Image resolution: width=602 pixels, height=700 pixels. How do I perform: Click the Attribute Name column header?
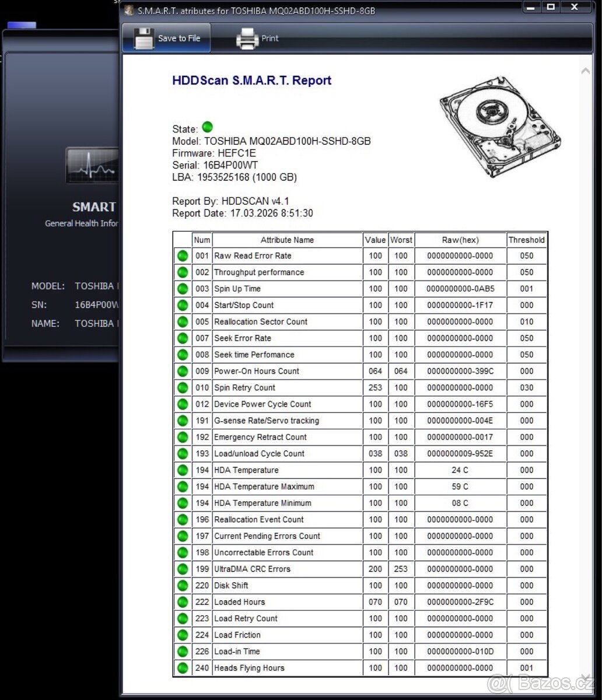click(x=287, y=240)
